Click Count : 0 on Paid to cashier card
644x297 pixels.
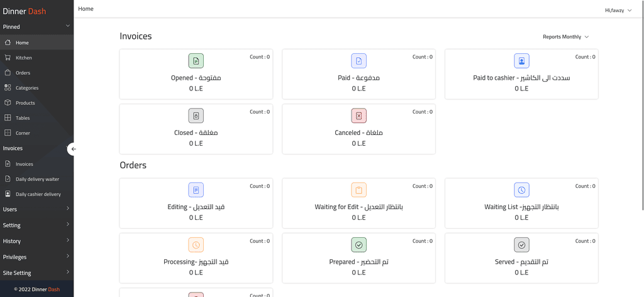pos(586,57)
